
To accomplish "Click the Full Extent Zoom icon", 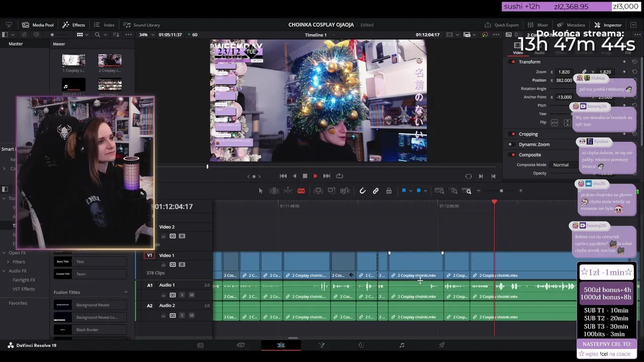I will [x=439, y=191].
